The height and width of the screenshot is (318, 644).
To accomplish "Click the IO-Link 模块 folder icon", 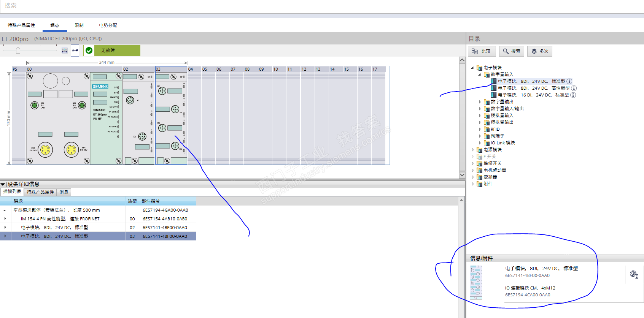I will coord(487,143).
